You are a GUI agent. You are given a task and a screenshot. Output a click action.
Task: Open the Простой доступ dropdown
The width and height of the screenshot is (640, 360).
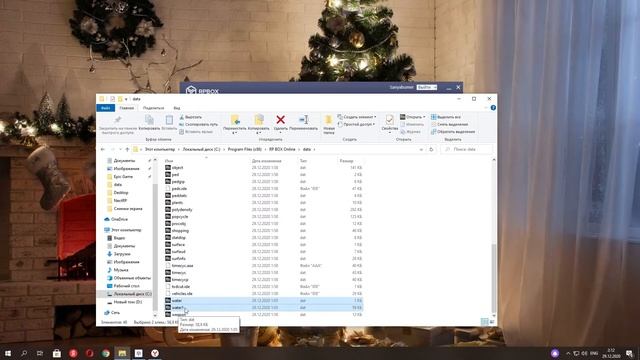(x=356, y=124)
